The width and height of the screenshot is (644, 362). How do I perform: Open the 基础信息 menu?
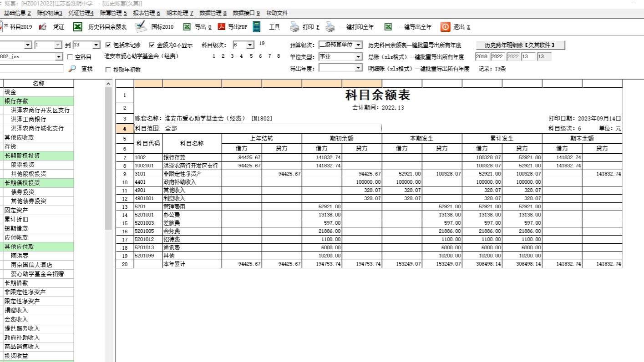pyautogui.click(x=17, y=13)
